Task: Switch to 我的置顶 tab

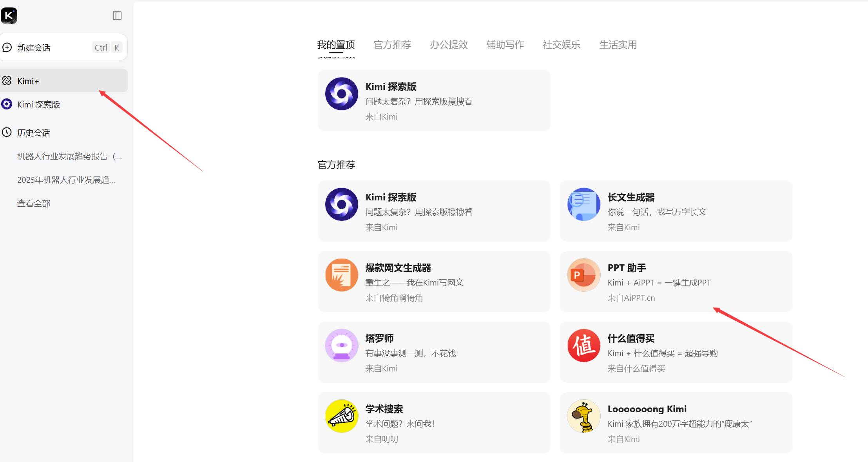Action: tap(336, 45)
